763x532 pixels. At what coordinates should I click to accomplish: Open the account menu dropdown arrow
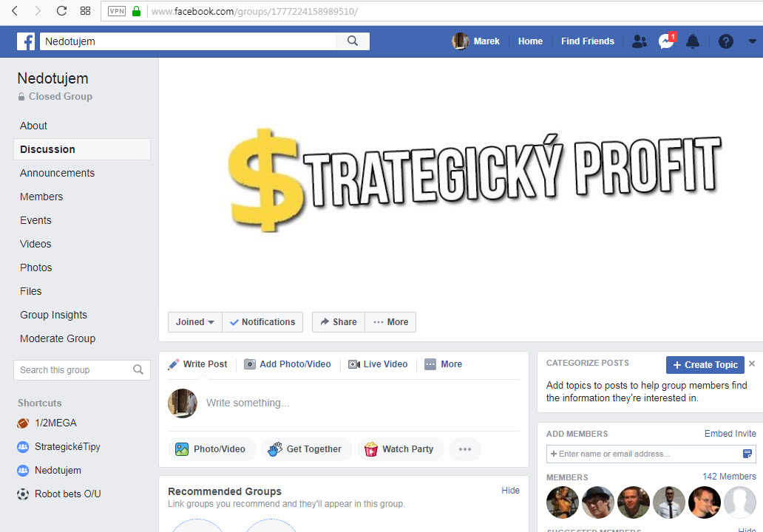pyautogui.click(x=753, y=42)
